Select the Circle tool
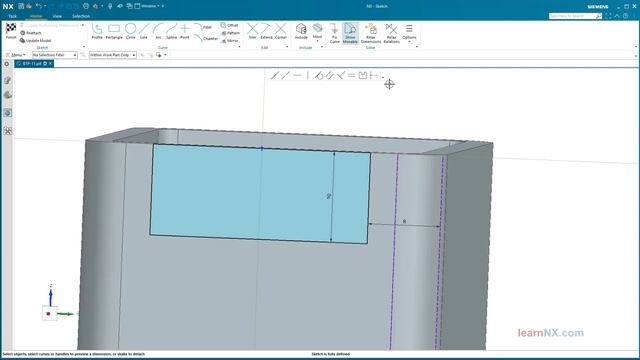This screenshot has height=360, width=640. point(131,31)
